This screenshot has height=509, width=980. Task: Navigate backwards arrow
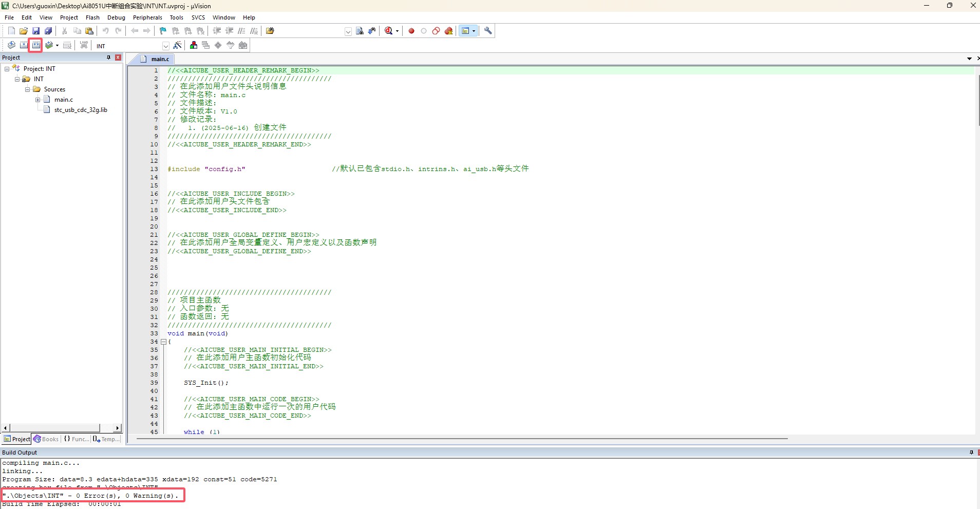coord(135,31)
